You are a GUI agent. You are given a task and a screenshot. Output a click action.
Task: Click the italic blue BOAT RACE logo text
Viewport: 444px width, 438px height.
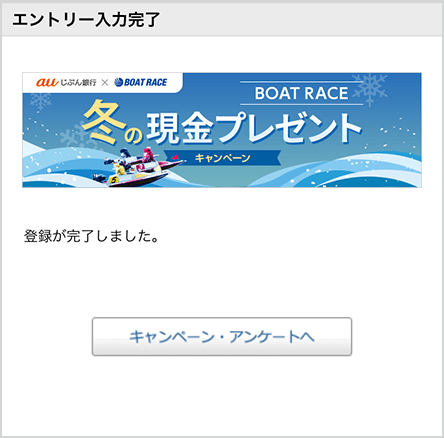click(145, 82)
